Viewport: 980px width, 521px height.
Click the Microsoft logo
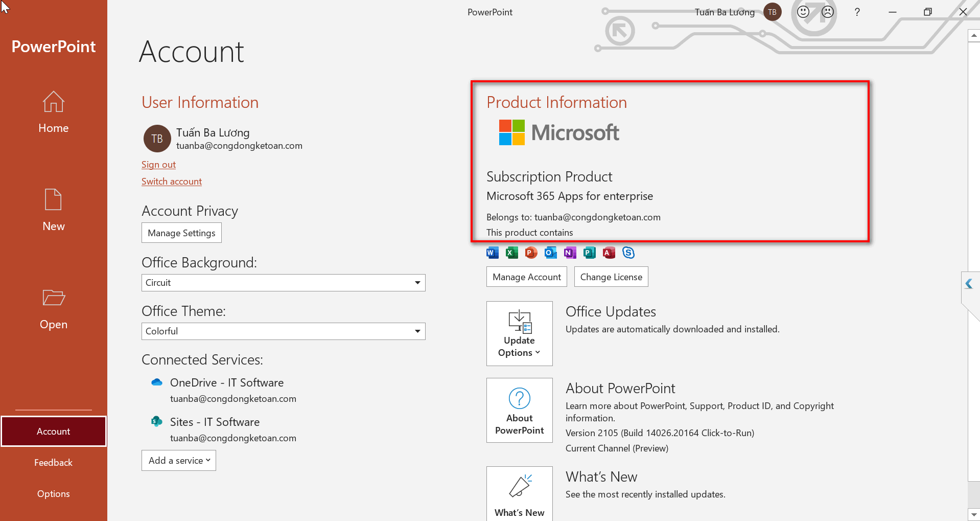click(559, 132)
